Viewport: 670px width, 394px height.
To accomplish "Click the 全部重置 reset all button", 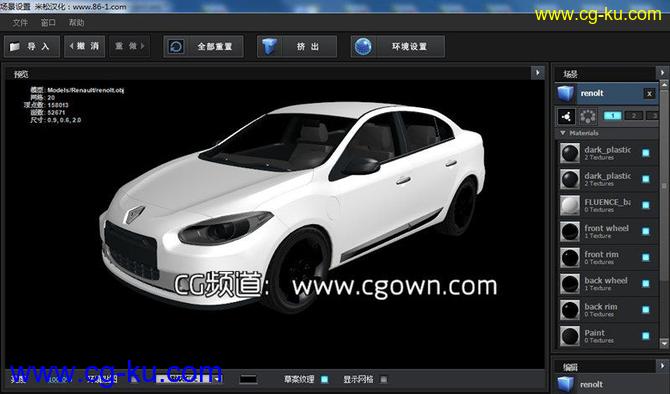I will coord(203,47).
